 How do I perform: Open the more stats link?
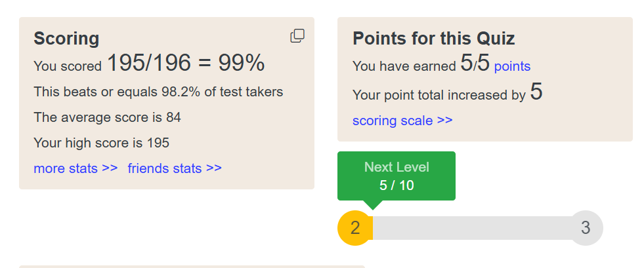tap(75, 168)
